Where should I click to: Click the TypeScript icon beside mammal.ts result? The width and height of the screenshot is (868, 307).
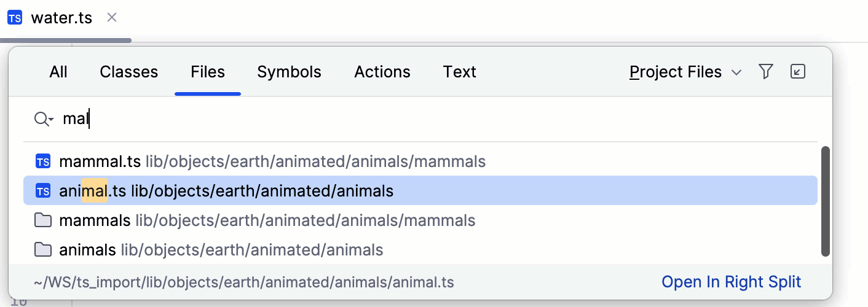[42, 162]
